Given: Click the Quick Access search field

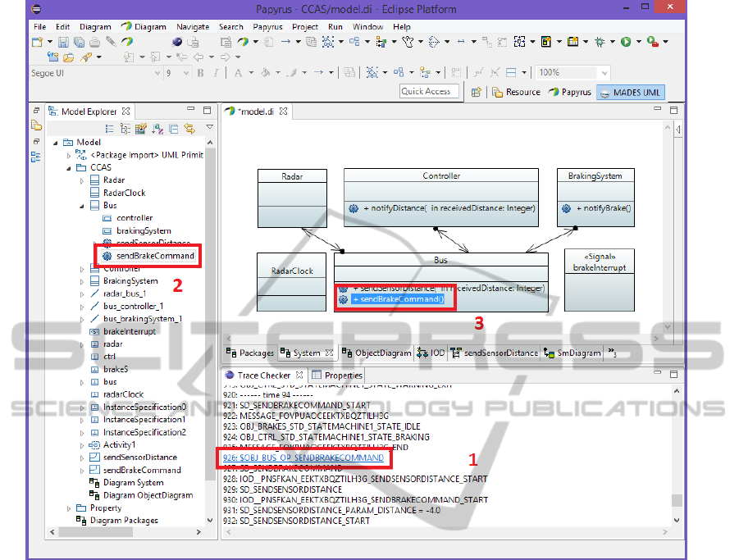Looking at the screenshot, I should [x=429, y=92].
